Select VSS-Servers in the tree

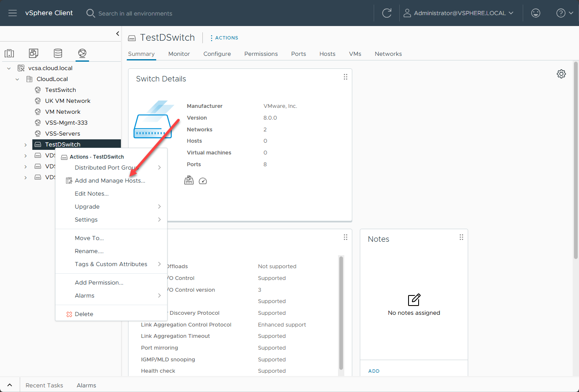(x=63, y=133)
